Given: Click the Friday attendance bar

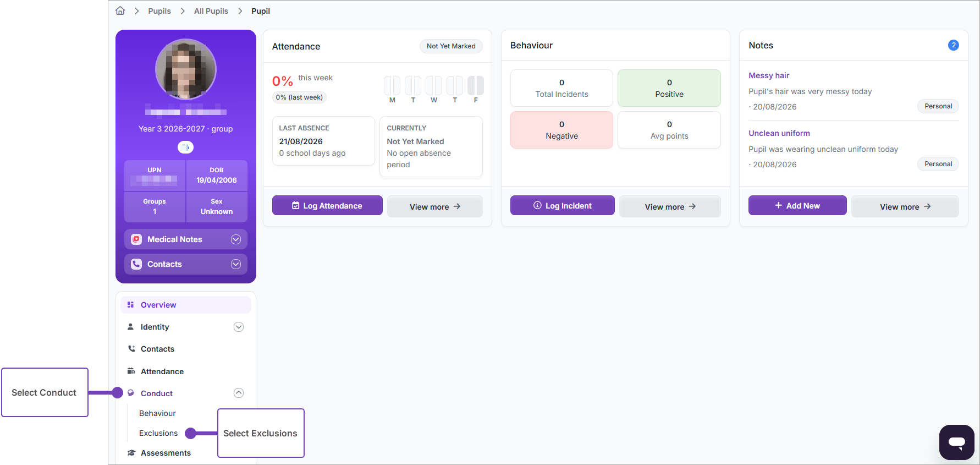Looking at the screenshot, I should [x=476, y=85].
